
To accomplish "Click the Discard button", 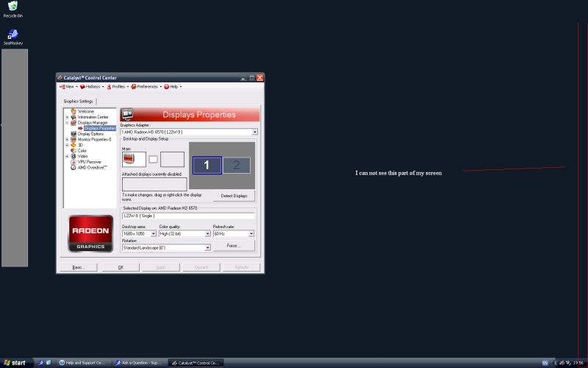I will click(x=201, y=267).
